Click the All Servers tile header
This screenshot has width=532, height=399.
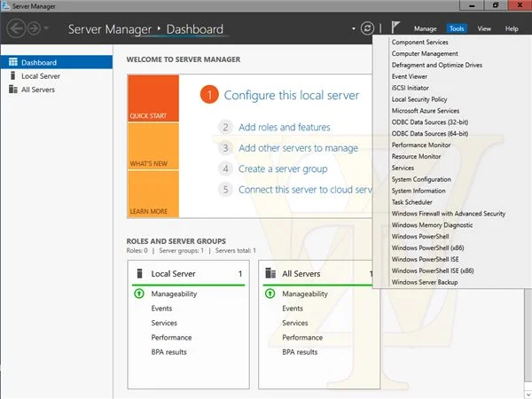(x=318, y=273)
